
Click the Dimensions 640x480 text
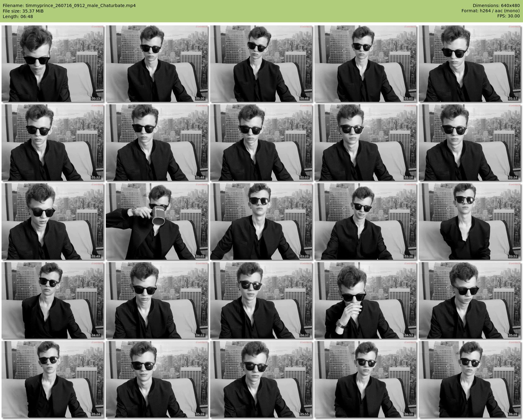(496, 6)
